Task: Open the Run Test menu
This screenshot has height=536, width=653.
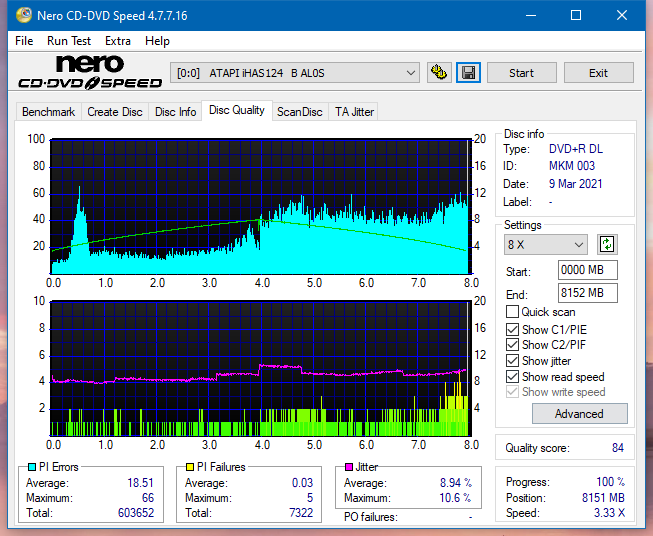Action: (69, 41)
